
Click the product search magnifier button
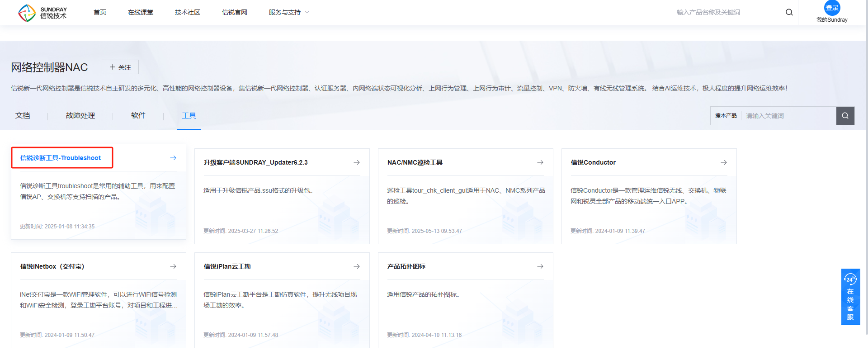tap(845, 116)
